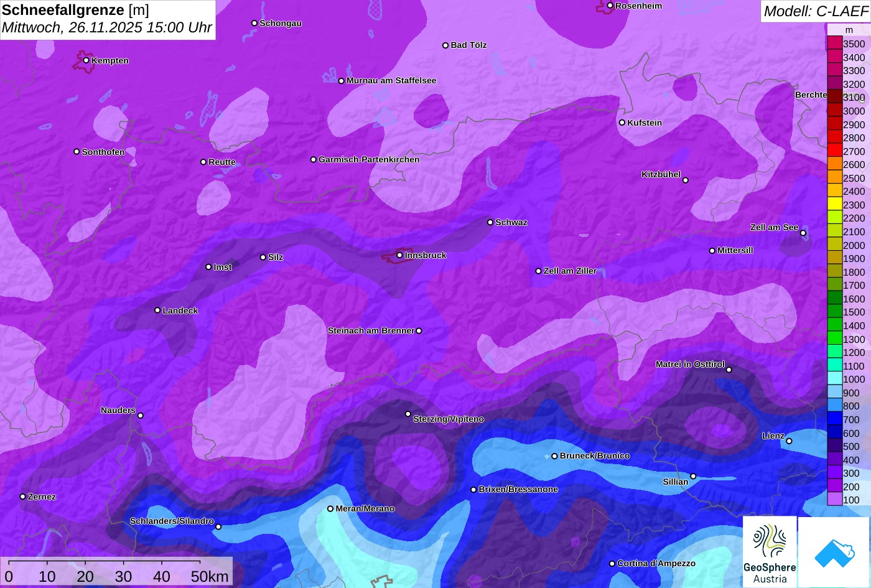Click the "50km" scale bar label

click(210, 577)
